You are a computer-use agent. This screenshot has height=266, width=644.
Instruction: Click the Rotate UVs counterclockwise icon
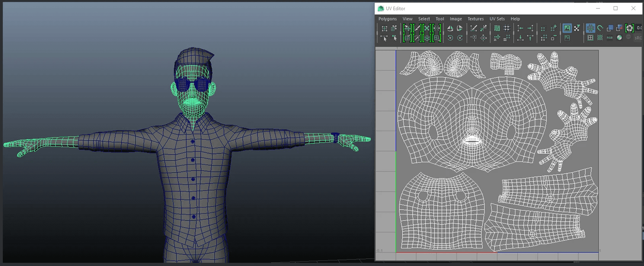point(450,38)
